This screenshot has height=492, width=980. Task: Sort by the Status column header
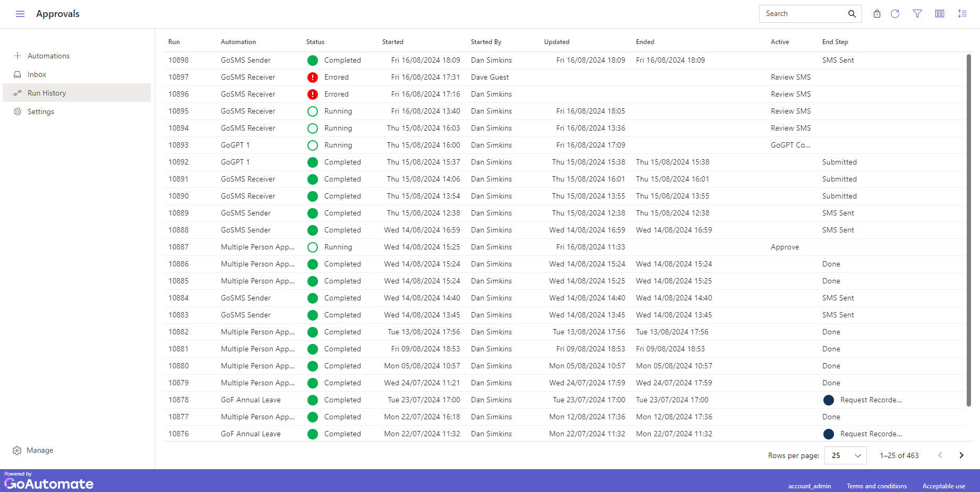(315, 42)
